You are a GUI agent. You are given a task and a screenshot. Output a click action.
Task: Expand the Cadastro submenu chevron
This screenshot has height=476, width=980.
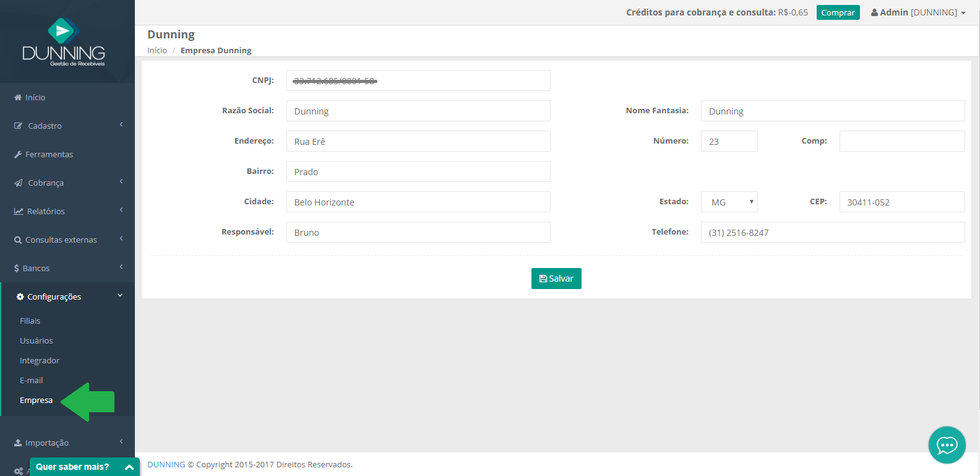pos(121,124)
